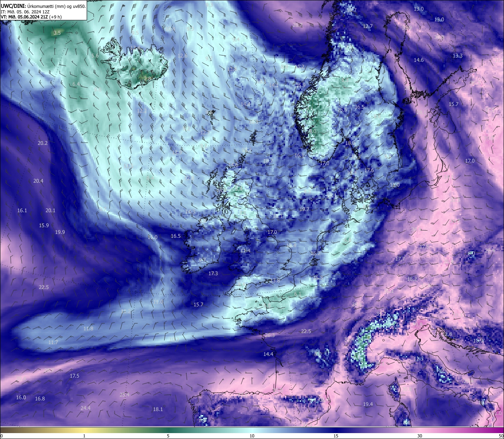The image size is (504, 439).
Task: Click the 13.8 value over Wales
Action: click(275, 281)
